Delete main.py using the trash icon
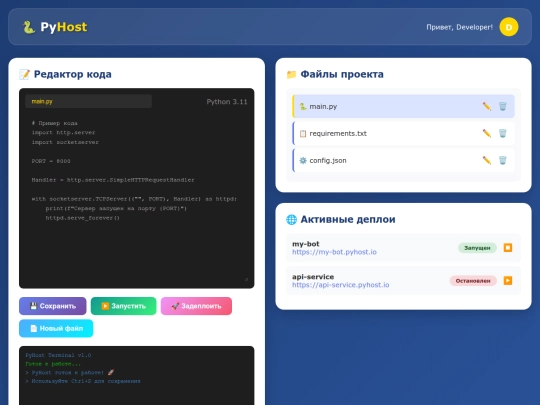The image size is (540, 405). (502, 106)
